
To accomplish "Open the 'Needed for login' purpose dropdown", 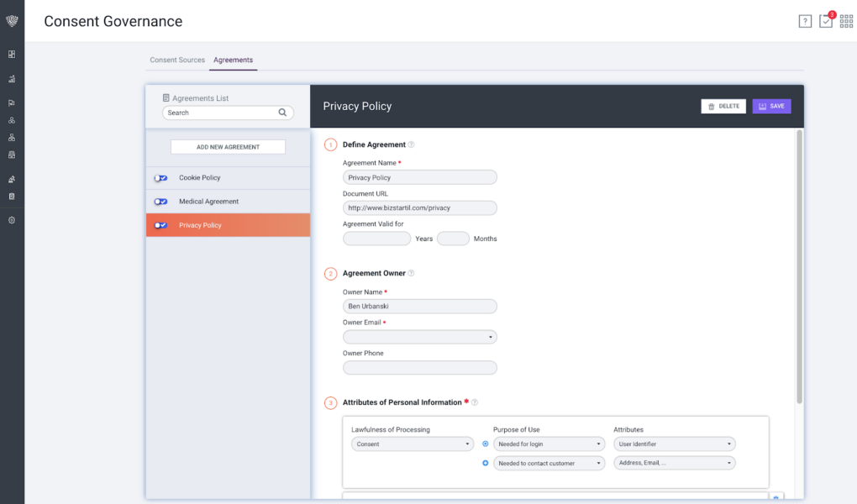I will tap(549, 444).
